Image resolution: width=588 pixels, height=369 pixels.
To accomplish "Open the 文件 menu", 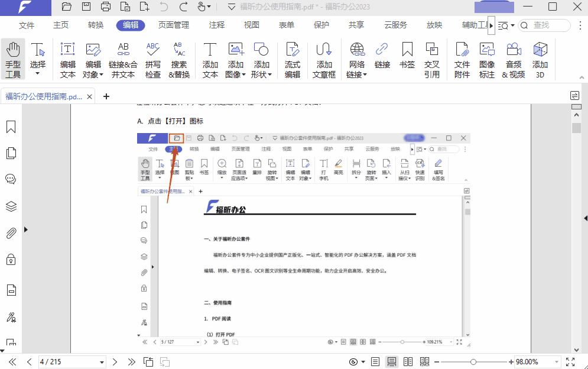I will click(26, 25).
